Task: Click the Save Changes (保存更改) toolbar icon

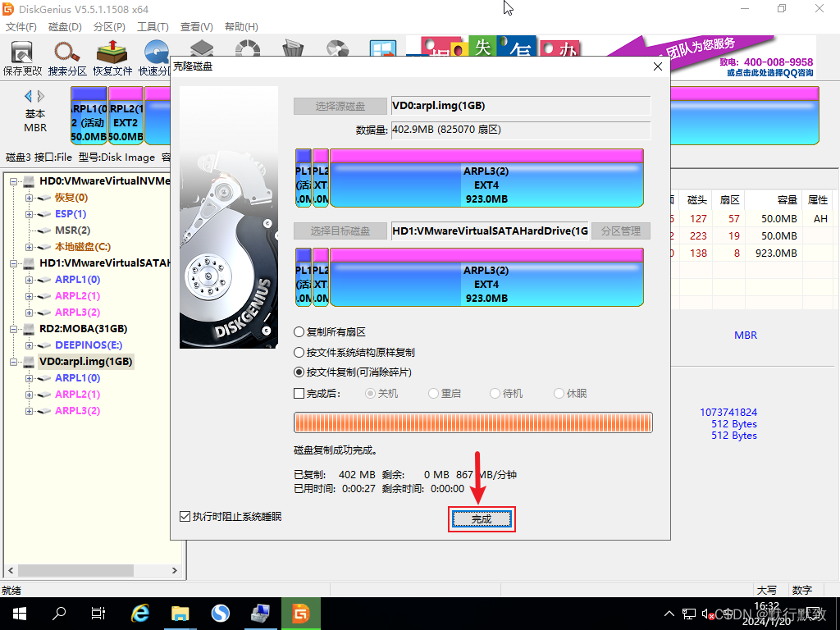Action: (22, 58)
